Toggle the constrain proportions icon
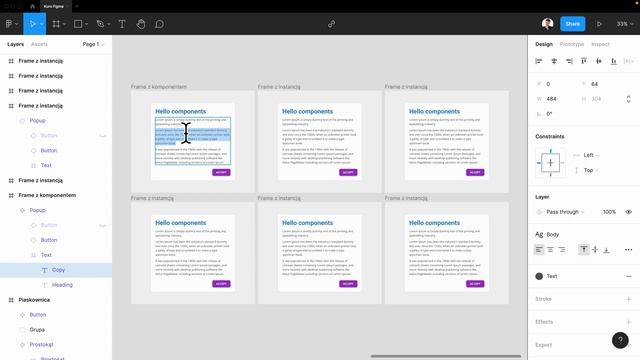The image size is (640, 360). pyautogui.click(x=629, y=99)
